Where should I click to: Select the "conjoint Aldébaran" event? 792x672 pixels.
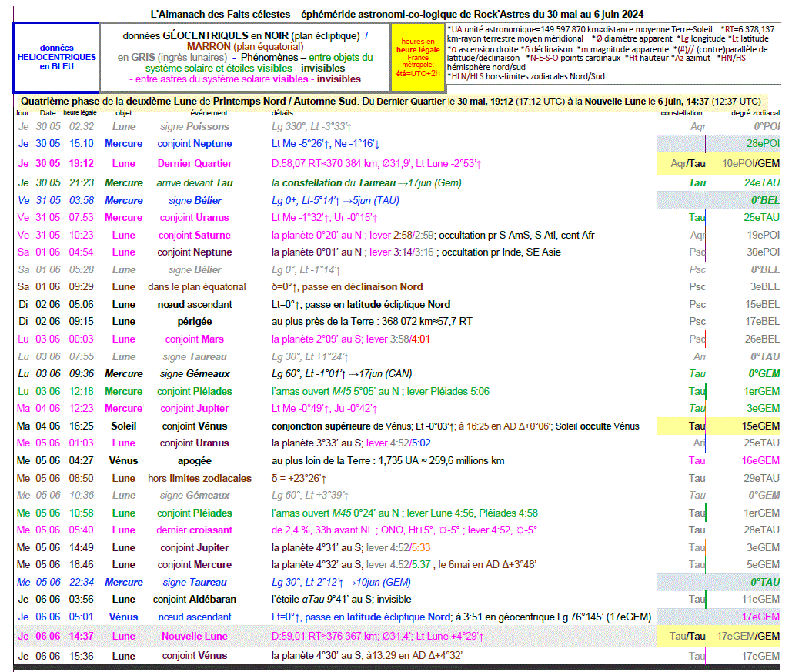195,599
